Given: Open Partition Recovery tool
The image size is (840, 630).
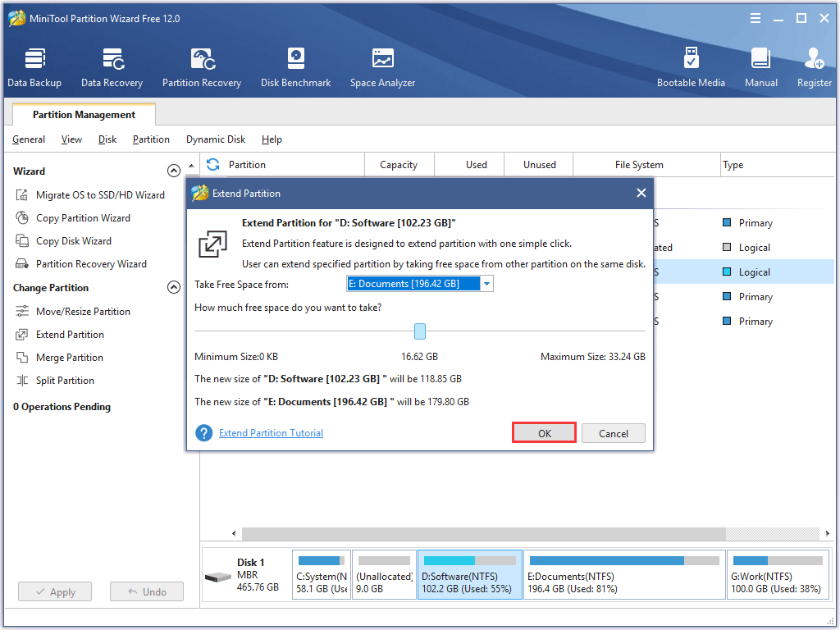Looking at the screenshot, I should [202, 67].
